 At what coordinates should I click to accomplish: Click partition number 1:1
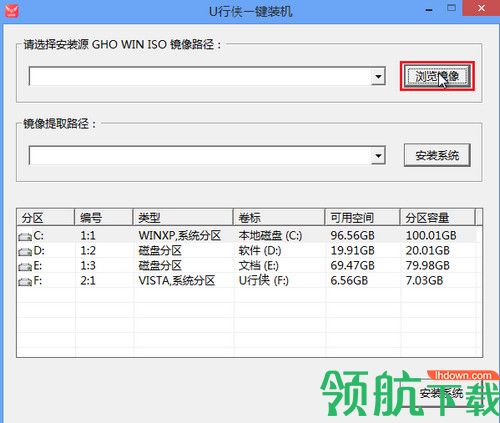click(x=88, y=236)
